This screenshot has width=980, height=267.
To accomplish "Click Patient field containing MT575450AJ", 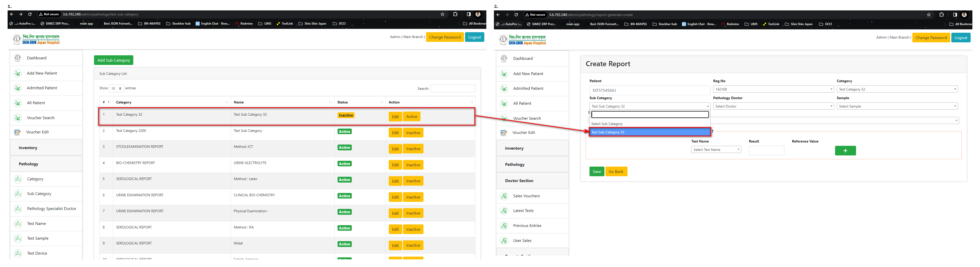I will 650,90.
